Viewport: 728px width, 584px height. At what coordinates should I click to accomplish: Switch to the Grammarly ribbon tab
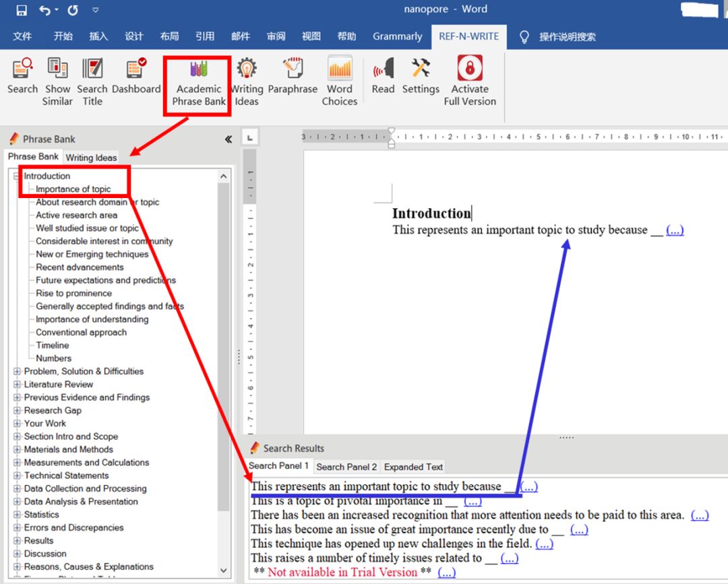pos(398,36)
